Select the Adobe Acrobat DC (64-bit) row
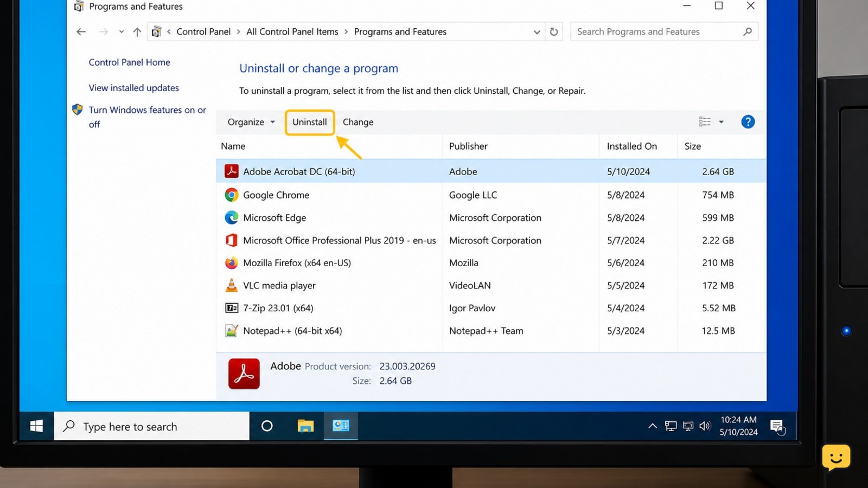868x488 pixels. [491, 171]
